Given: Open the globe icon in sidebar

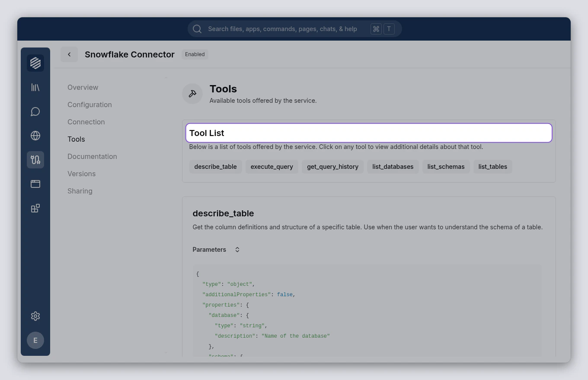Looking at the screenshot, I should tap(35, 136).
